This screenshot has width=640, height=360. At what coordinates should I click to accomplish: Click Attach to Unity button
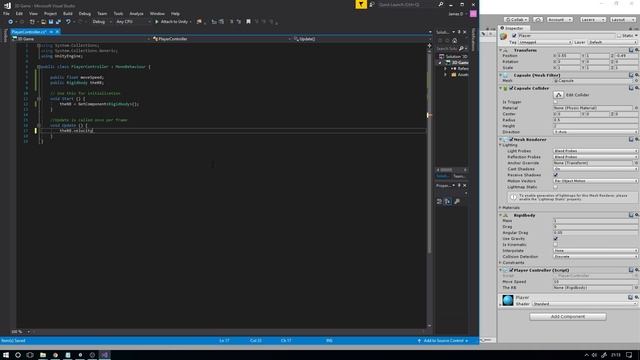point(173,22)
